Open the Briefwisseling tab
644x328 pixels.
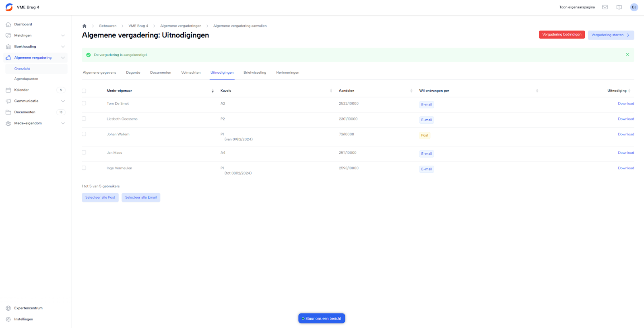[254, 73]
